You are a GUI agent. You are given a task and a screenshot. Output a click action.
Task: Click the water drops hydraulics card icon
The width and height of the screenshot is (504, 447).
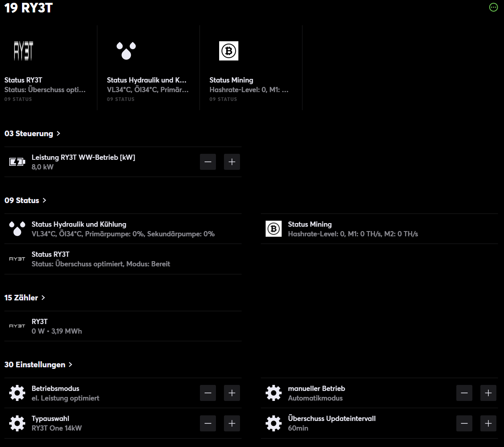(x=126, y=51)
